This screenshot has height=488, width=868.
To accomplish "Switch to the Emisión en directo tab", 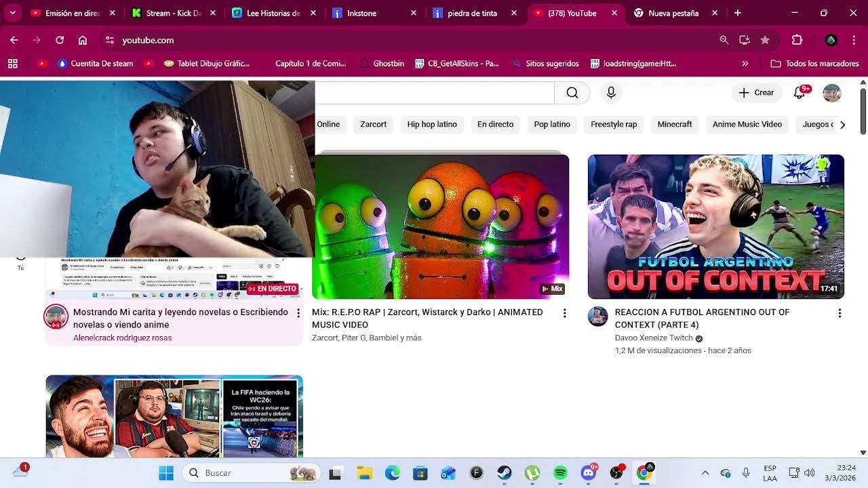I will [x=73, y=13].
